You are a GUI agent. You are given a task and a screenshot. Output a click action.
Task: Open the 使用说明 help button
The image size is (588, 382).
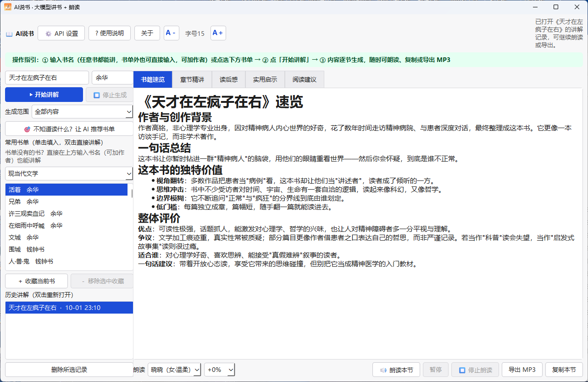click(110, 33)
